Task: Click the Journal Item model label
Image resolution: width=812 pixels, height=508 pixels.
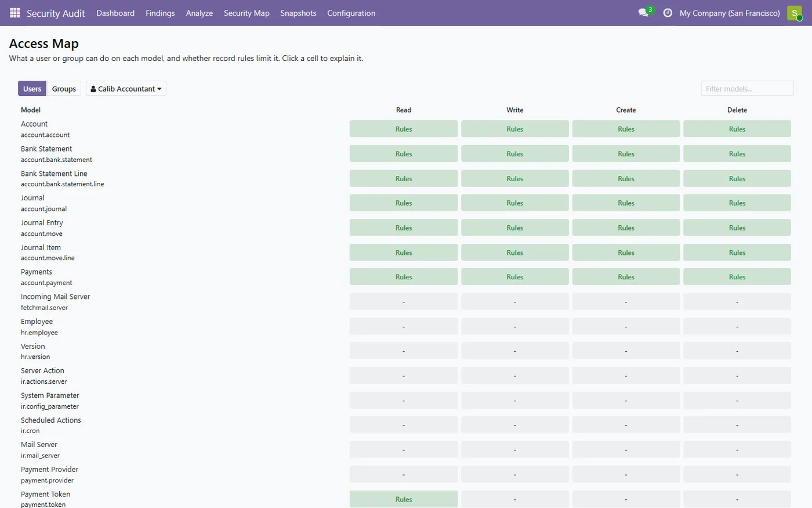Action: coord(41,247)
